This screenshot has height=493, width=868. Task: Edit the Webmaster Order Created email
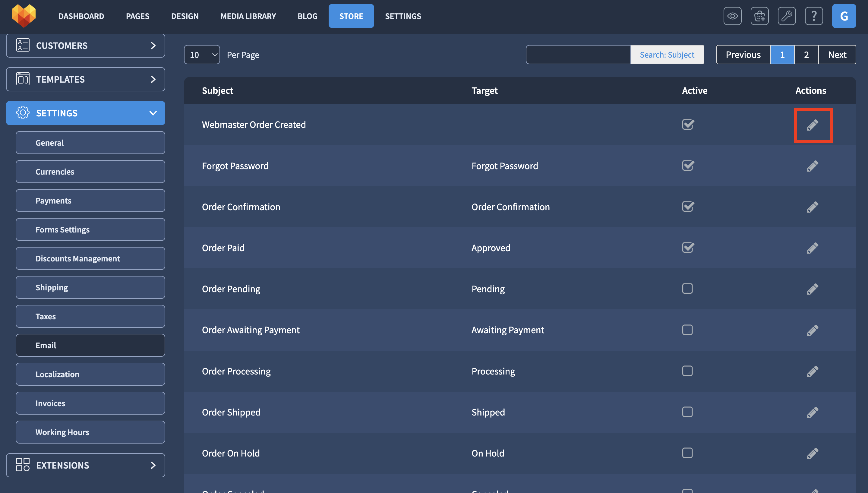click(813, 125)
